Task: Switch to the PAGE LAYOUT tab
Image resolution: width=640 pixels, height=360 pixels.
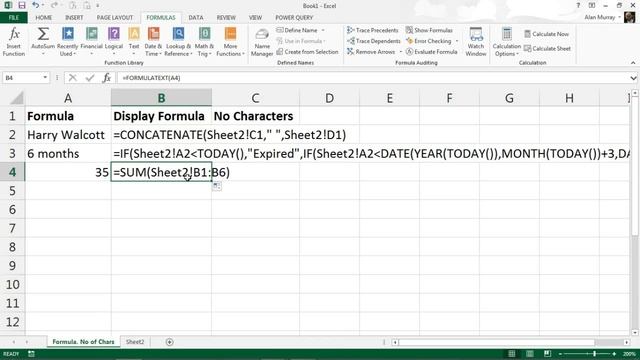Action: (x=115, y=18)
